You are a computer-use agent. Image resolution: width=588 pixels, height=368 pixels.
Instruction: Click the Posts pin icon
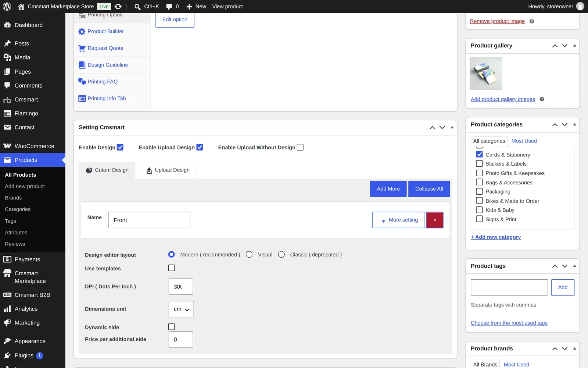7,43
